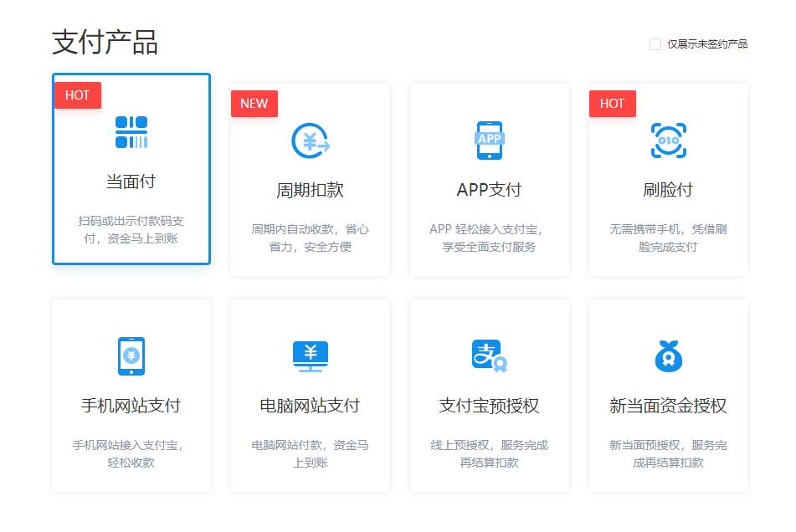Click description 电脑网站付款，资金马上到账

point(311,454)
